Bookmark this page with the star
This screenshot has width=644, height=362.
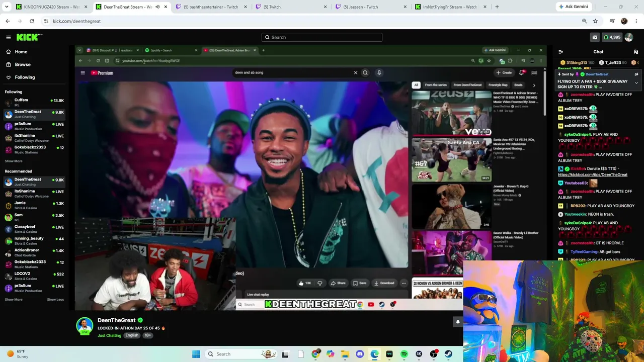pyautogui.click(x=595, y=21)
